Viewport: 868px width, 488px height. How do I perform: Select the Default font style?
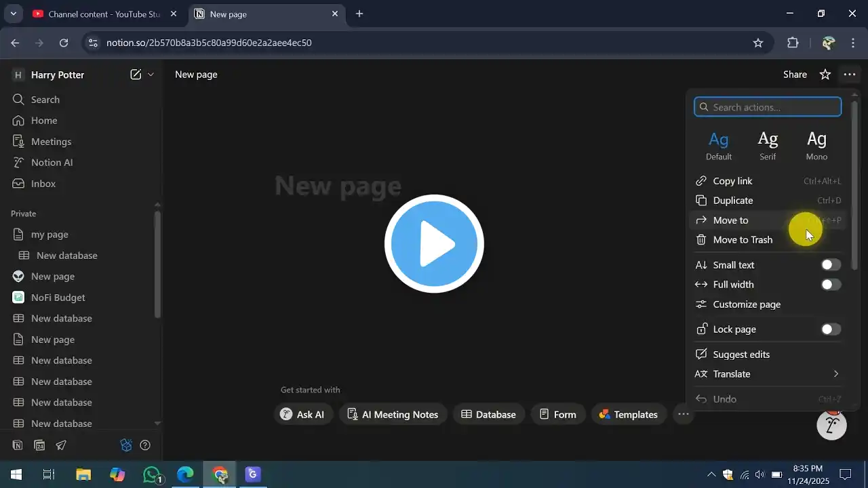(x=719, y=146)
